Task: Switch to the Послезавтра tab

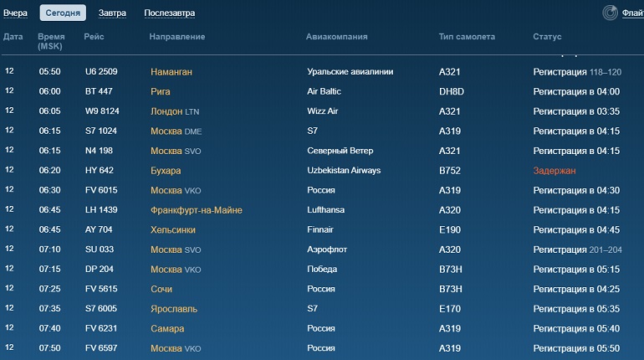Action: click(169, 13)
